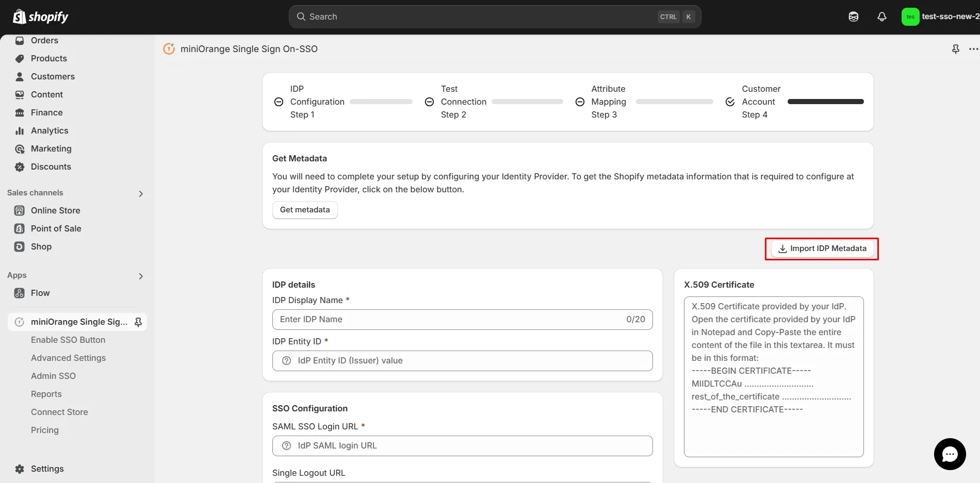Focus the IDP Display Name field

click(462, 320)
